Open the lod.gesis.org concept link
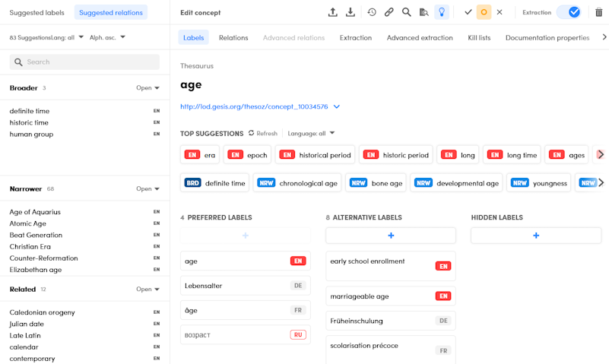Image resolution: width=609 pixels, height=364 pixels. coord(254,107)
